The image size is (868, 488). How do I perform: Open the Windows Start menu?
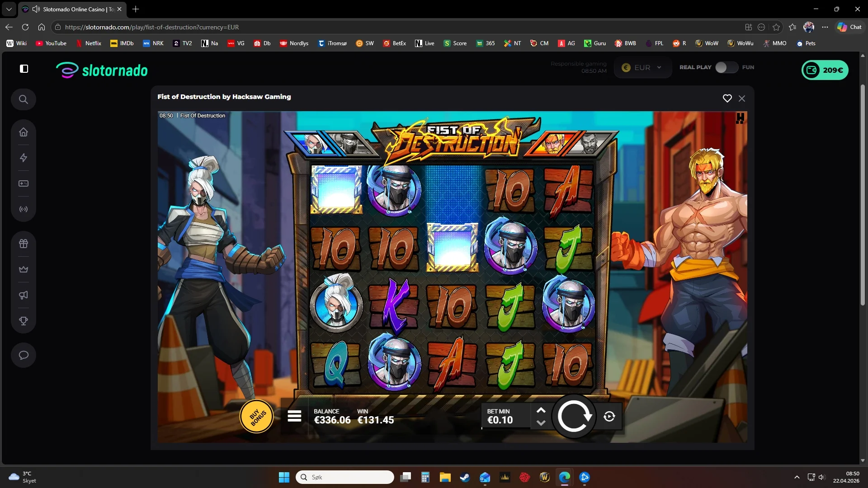[284, 477]
